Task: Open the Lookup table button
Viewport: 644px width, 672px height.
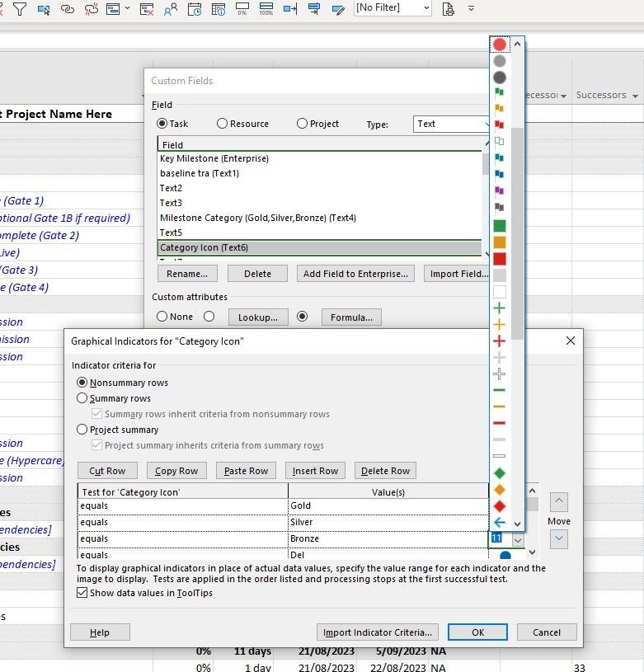Action: (x=258, y=317)
